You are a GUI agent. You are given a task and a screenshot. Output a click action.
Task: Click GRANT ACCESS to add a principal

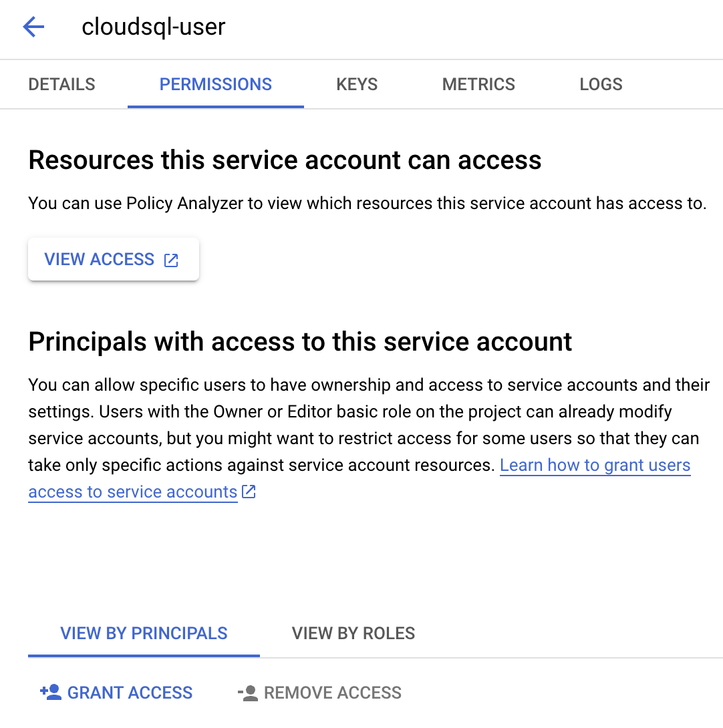(x=130, y=693)
